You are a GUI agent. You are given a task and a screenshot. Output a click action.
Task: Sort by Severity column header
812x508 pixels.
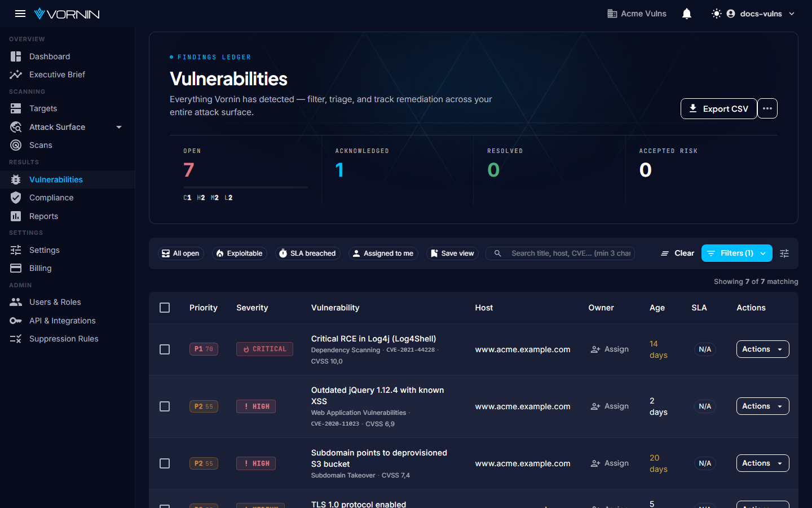point(252,308)
